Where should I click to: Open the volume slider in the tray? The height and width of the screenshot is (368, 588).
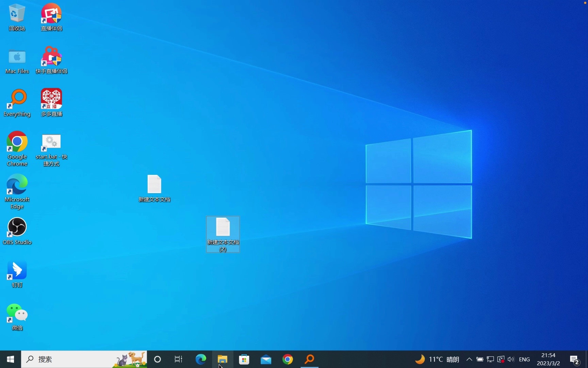[511, 359]
